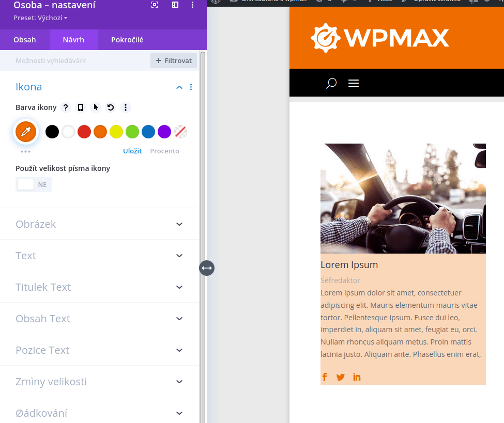504x423 pixels.
Task: Click the LinkedIn icon
Action: (x=357, y=377)
